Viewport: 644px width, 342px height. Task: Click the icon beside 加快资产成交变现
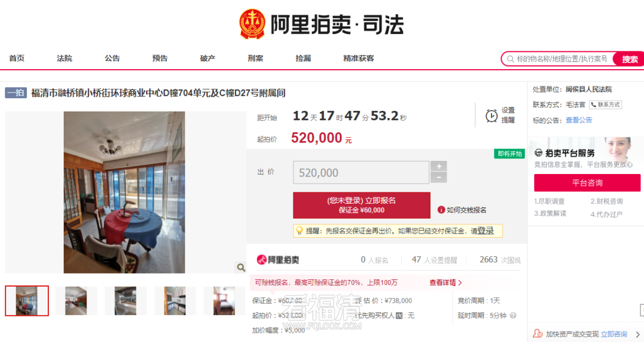[538, 334]
